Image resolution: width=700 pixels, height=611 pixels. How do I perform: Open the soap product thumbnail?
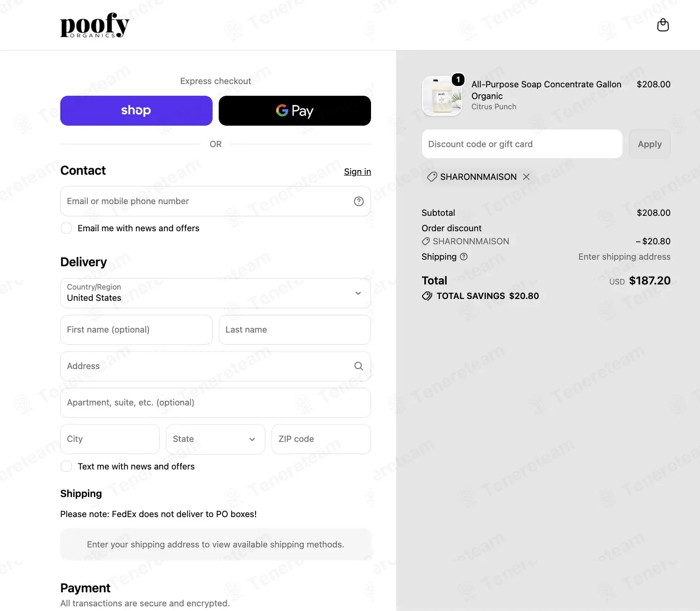442,96
